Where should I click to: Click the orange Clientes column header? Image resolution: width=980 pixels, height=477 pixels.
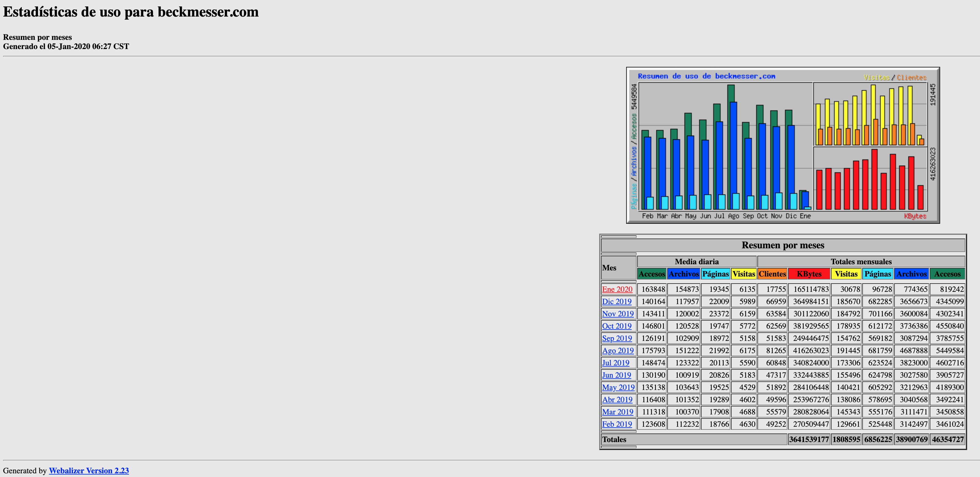pos(772,274)
